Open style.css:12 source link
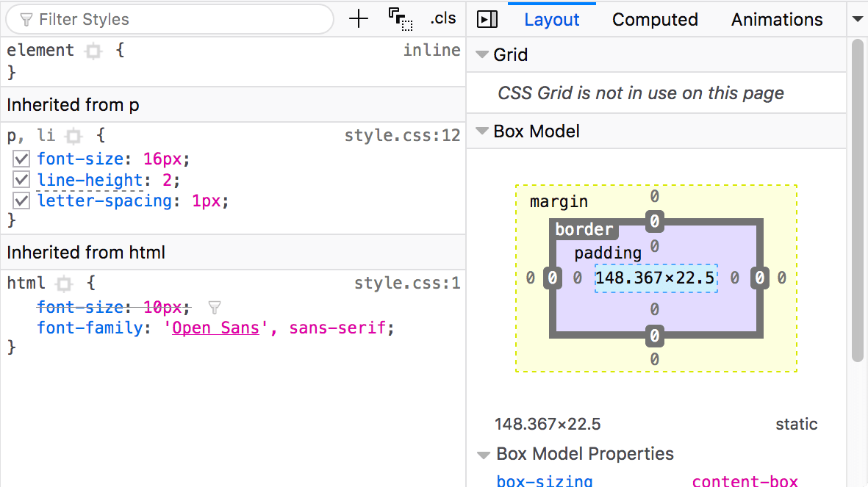This screenshot has height=487, width=868. click(x=402, y=135)
